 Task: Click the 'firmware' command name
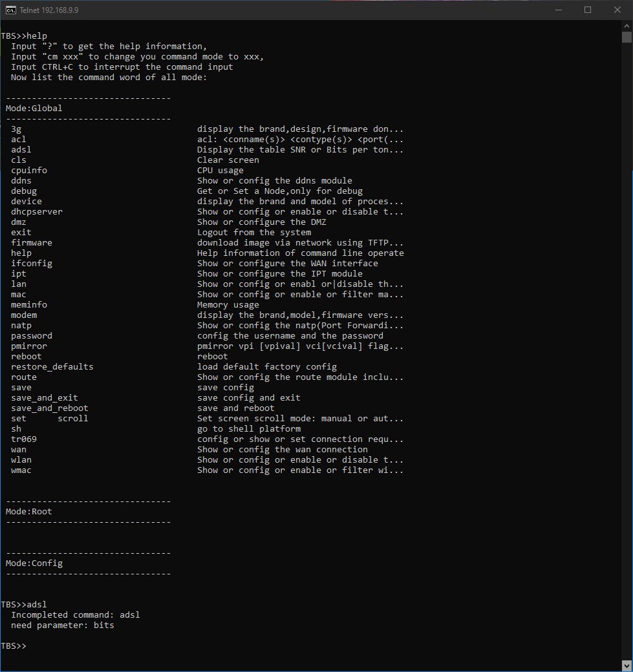32,242
